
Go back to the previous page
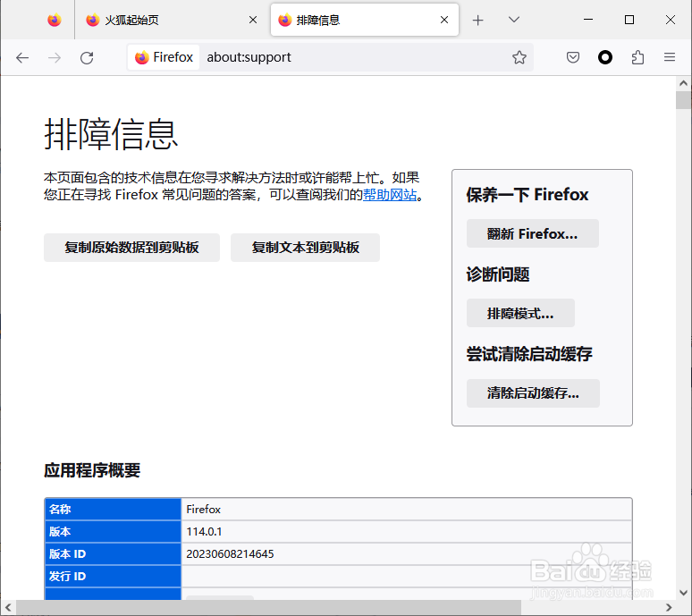(22, 57)
